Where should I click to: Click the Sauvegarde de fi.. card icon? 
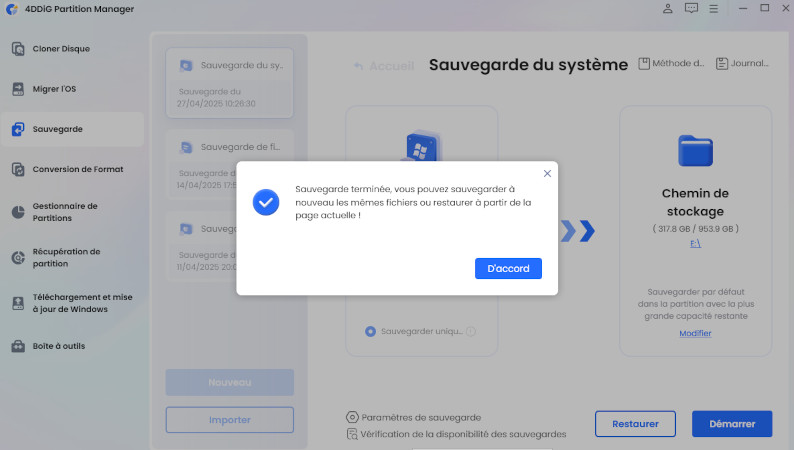tap(186, 147)
